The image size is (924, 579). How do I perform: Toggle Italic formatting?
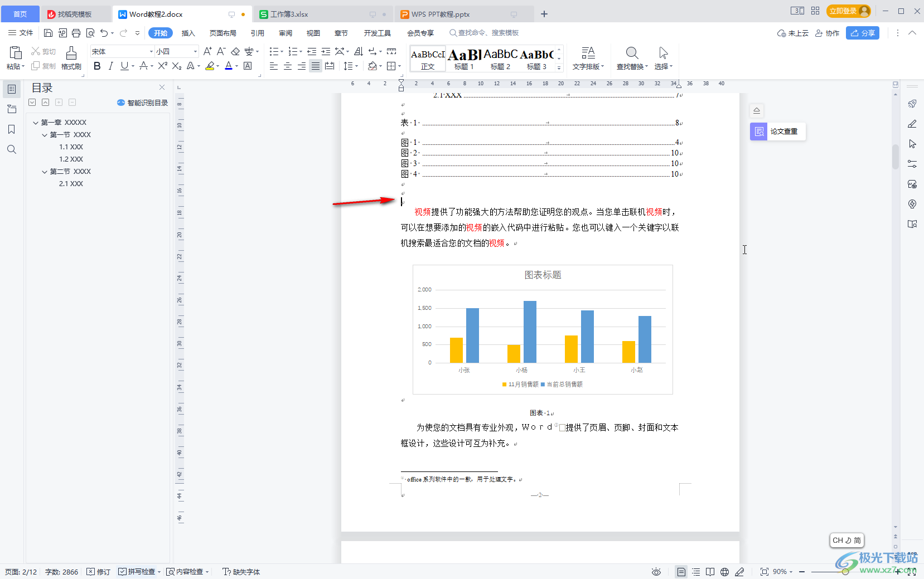pyautogui.click(x=110, y=66)
